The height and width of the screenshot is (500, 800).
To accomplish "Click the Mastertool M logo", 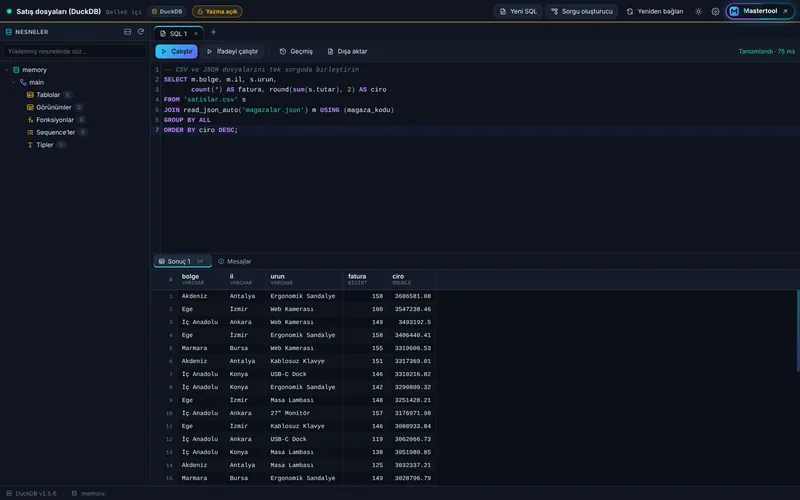I will coord(734,11).
